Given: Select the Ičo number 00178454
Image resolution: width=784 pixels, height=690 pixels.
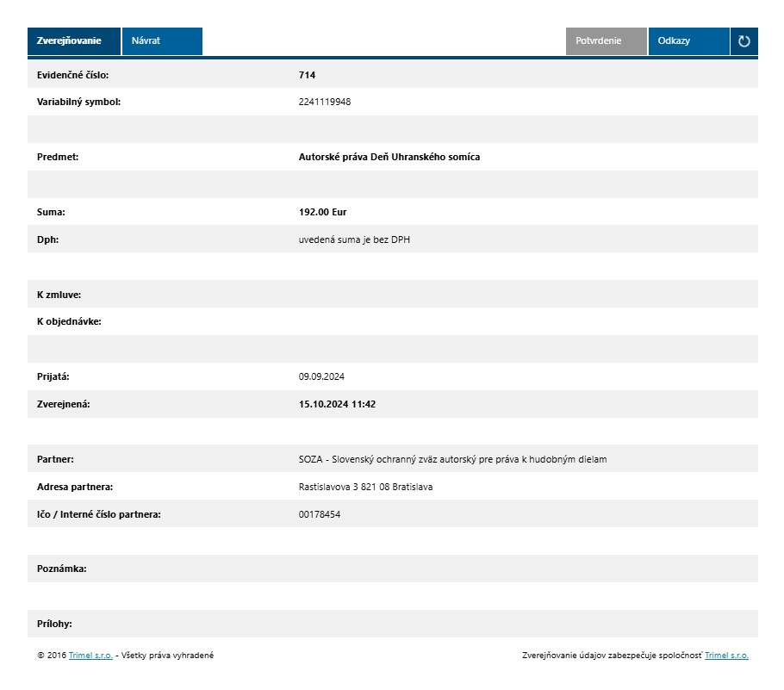Looking at the screenshot, I should click(x=320, y=514).
